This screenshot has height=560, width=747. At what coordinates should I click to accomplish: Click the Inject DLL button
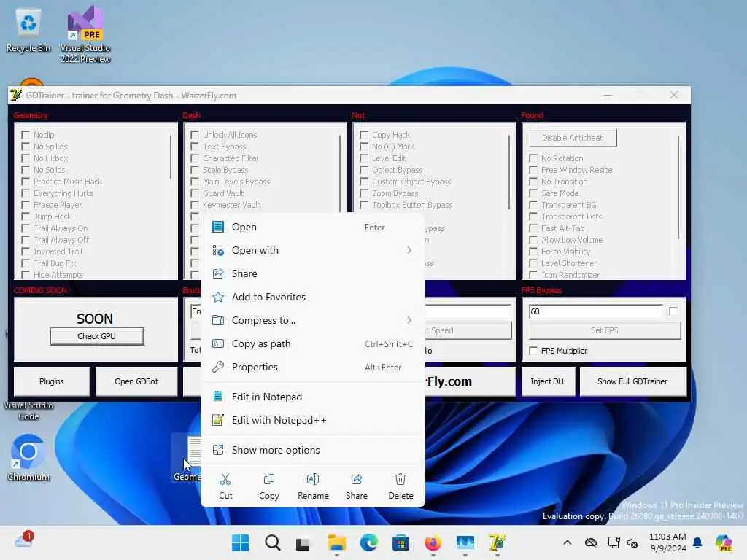coord(548,381)
